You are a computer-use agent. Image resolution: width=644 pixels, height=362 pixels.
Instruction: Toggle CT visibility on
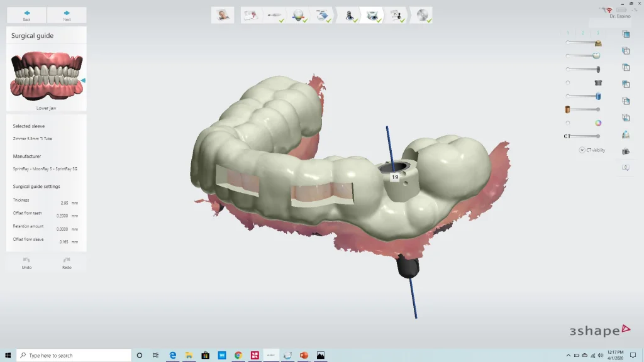pyautogui.click(x=596, y=150)
